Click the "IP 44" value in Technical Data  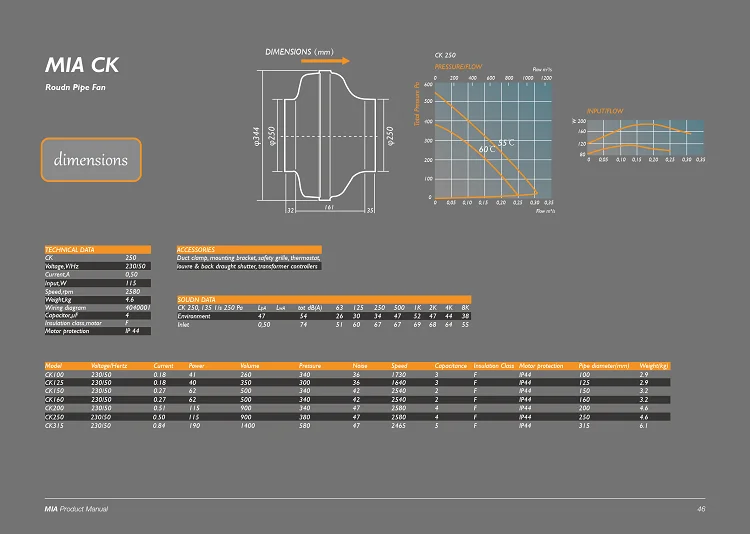(x=132, y=331)
